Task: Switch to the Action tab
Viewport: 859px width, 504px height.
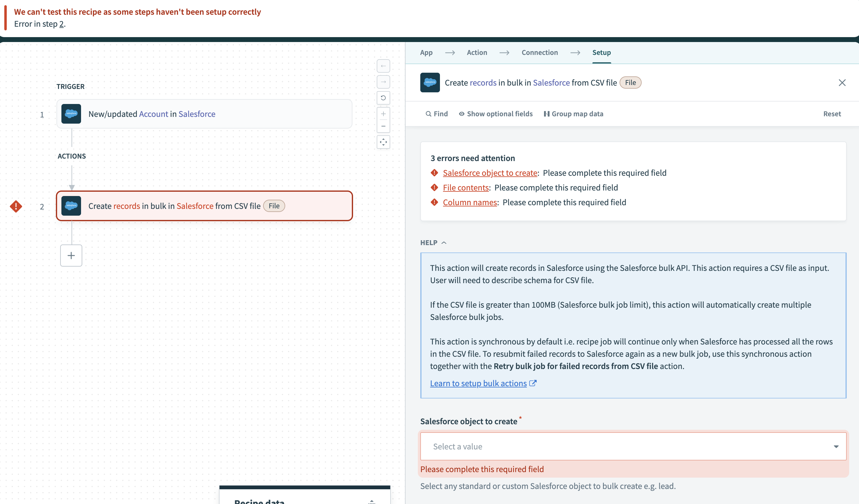Action: (477, 52)
